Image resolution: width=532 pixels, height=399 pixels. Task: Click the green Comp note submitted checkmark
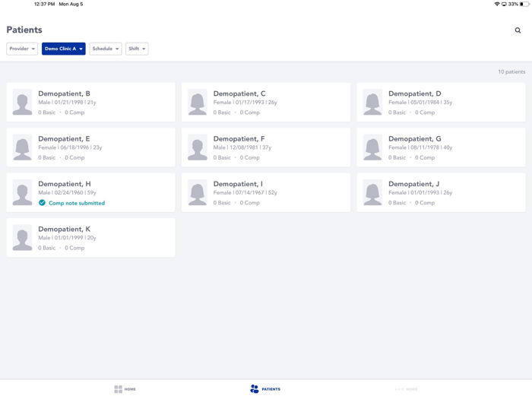click(42, 203)
